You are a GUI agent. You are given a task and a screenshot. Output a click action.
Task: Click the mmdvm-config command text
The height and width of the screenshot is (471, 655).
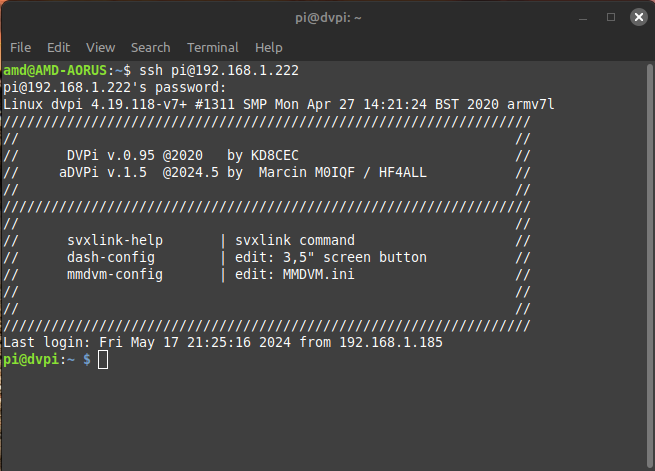click(115, 274)
